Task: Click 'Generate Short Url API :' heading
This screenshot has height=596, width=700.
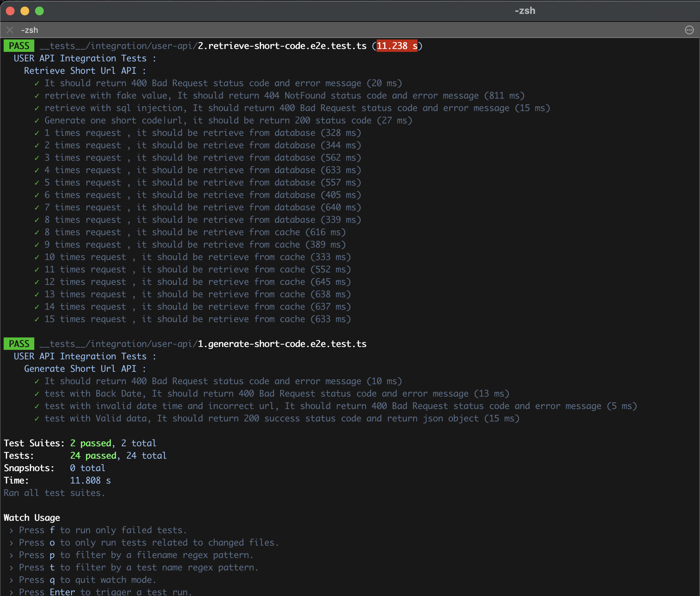Action: (85, 368)
